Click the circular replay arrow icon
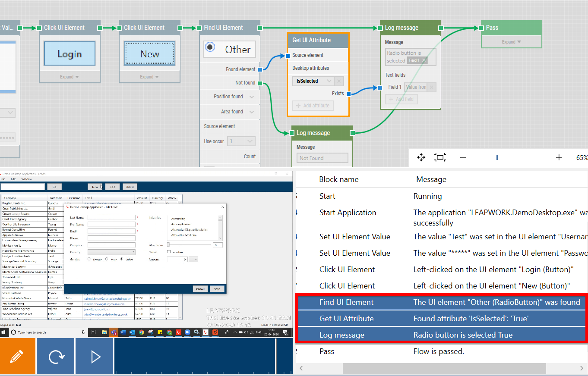This screenshot has width=588, height=376. click(56, 356)
